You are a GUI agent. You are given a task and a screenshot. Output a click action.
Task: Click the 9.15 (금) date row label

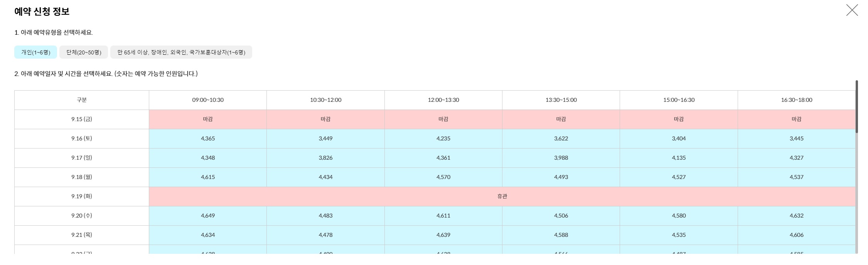pos(82,119)
